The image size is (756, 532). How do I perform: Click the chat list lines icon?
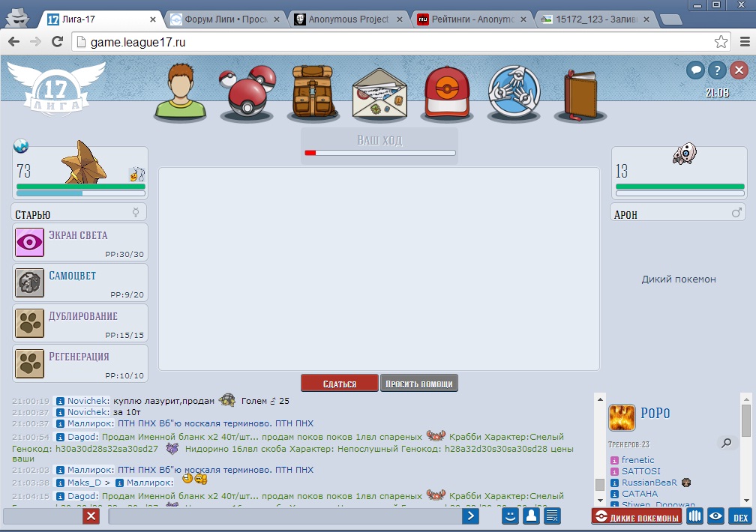pos(552,516)
